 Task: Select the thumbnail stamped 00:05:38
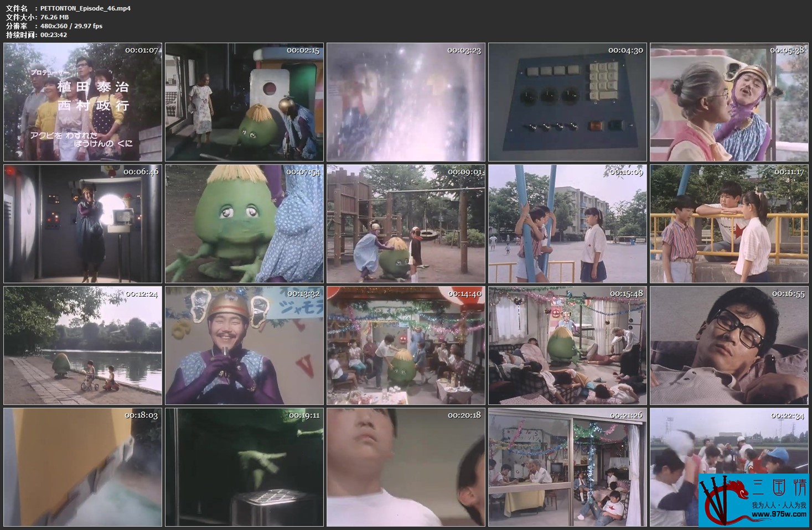(729, 102)
